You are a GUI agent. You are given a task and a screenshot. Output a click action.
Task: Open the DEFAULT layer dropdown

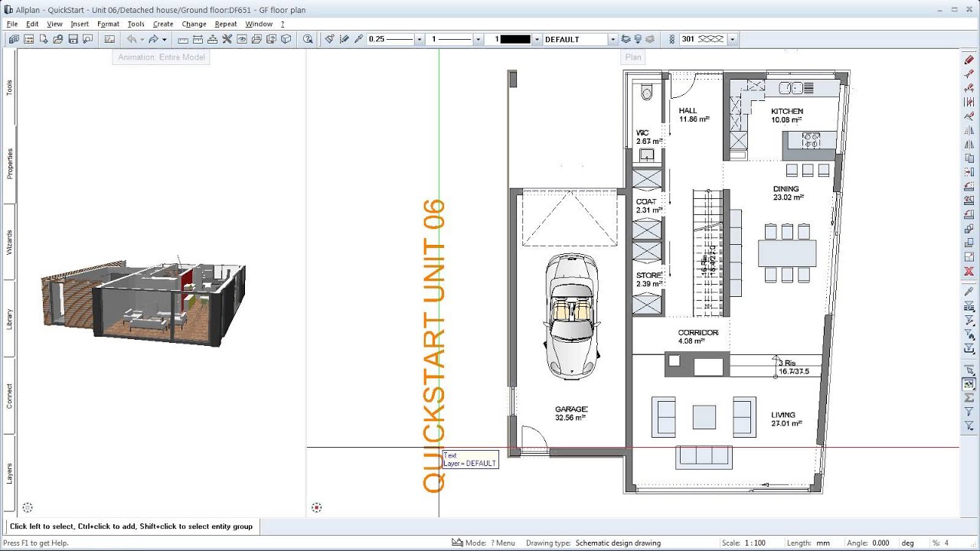[x=612, y=39]
